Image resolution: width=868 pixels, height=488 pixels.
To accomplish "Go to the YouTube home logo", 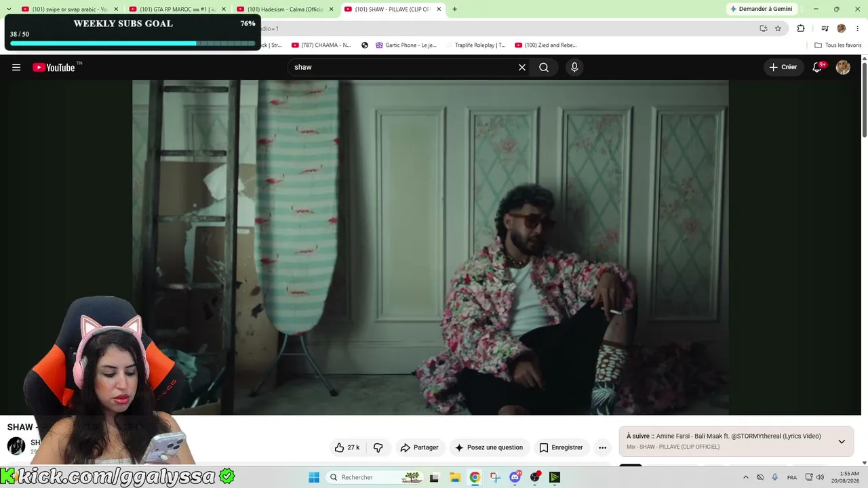I will tap(54, 67).
